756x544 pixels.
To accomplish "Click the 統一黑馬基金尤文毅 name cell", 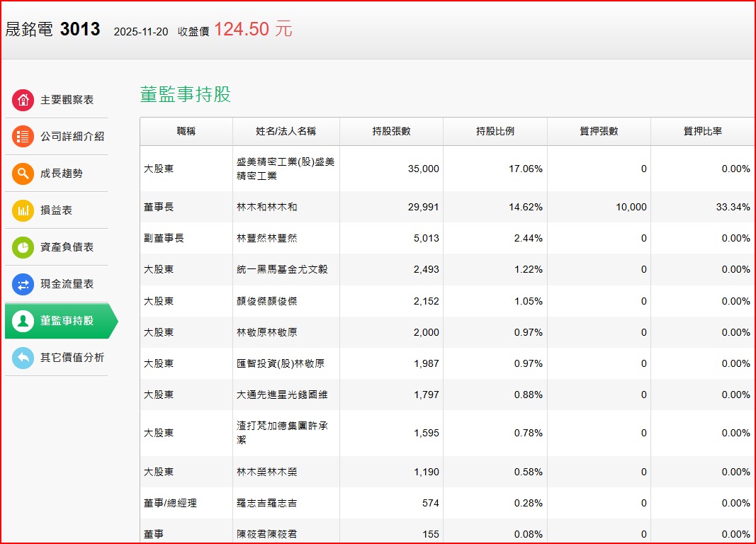I will click(282, 269).
